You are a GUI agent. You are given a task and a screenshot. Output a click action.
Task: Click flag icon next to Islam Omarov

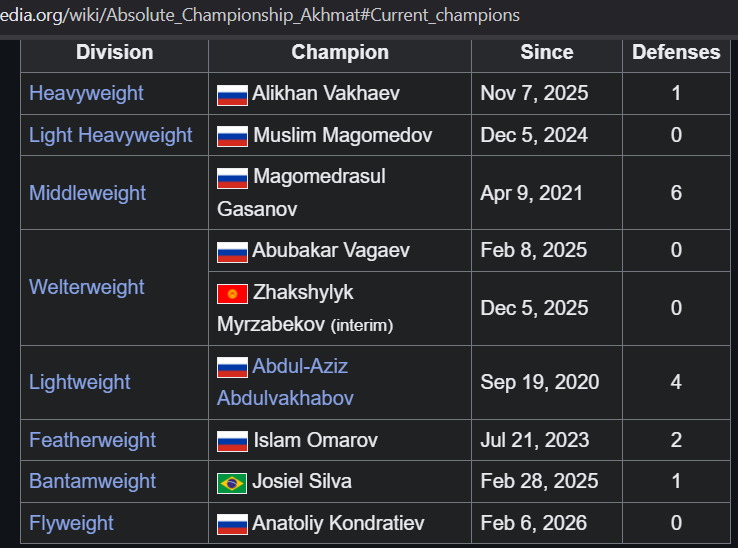[232, 441]
